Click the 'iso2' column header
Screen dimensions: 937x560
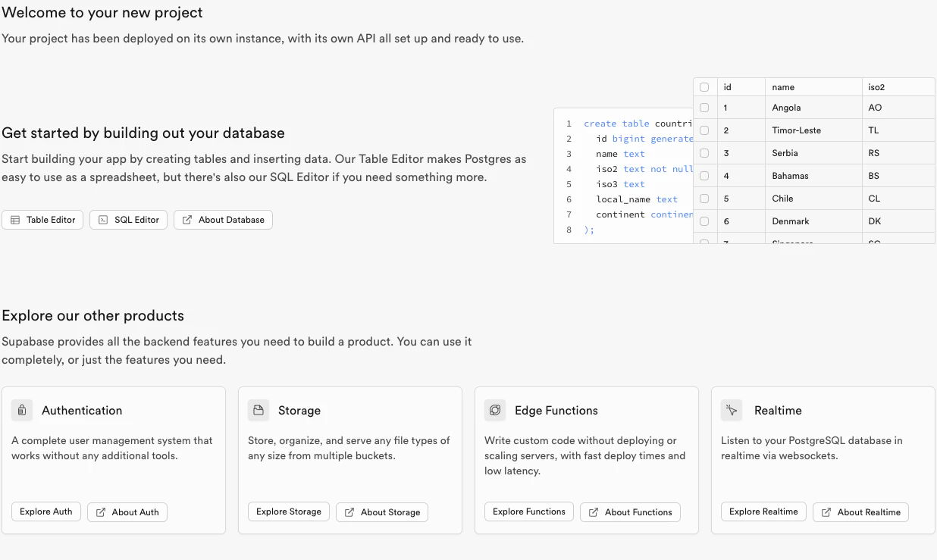point(898,87)
